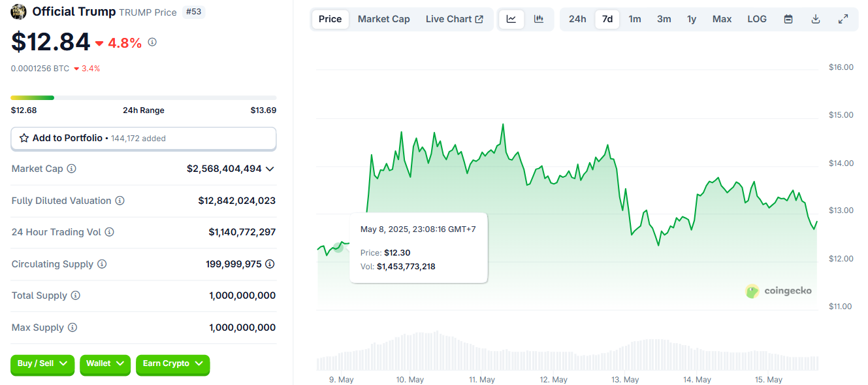The width and height of the screenshot is (868, 385).
Task: Click the 0.0001256 BTC value
Action: point(39,69)
